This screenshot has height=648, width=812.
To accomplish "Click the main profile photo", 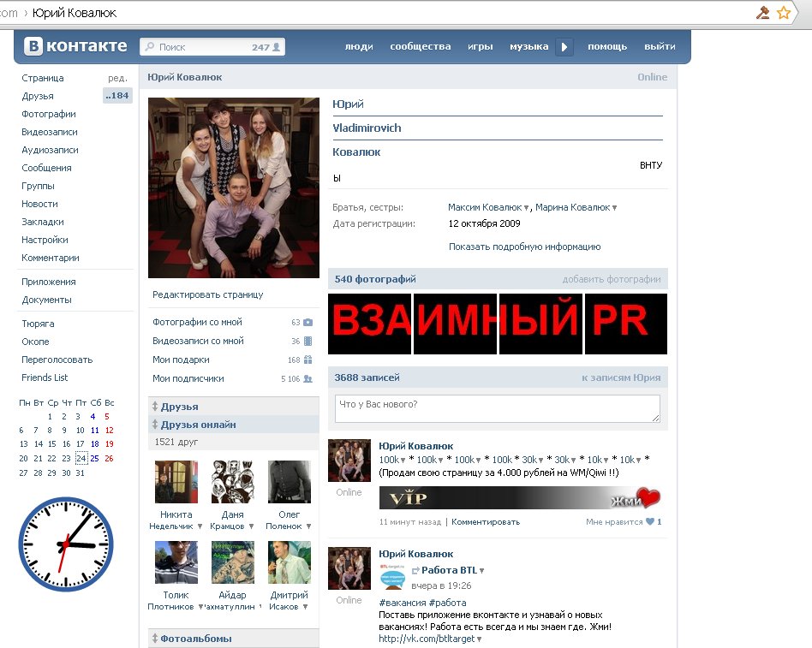I will coord(234,187).
